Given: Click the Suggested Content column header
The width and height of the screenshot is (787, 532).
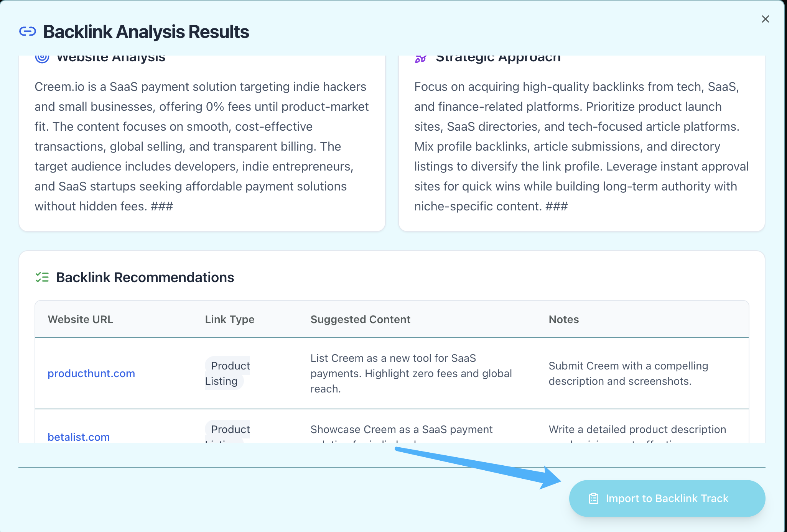Looking at the screenshot, I should (x=360, y=319).
